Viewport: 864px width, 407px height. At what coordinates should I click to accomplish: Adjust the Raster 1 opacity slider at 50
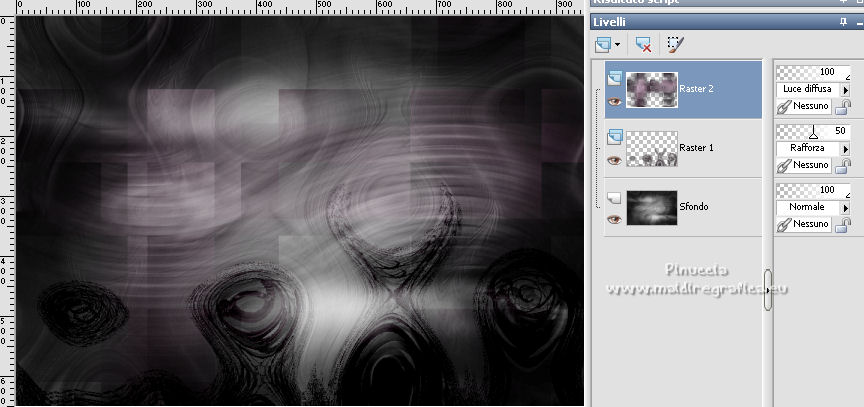click(x=813, y=131)
